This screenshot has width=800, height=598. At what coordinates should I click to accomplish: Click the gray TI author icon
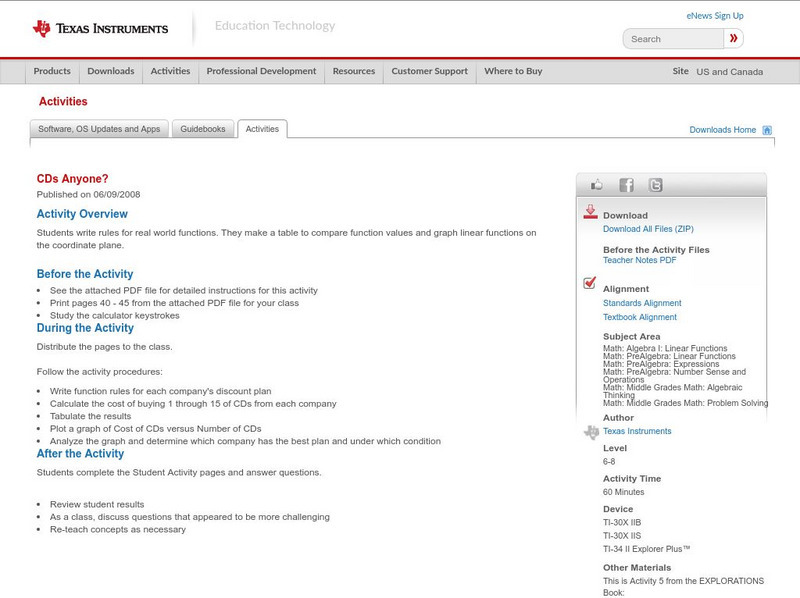click(x=591, y=432)
